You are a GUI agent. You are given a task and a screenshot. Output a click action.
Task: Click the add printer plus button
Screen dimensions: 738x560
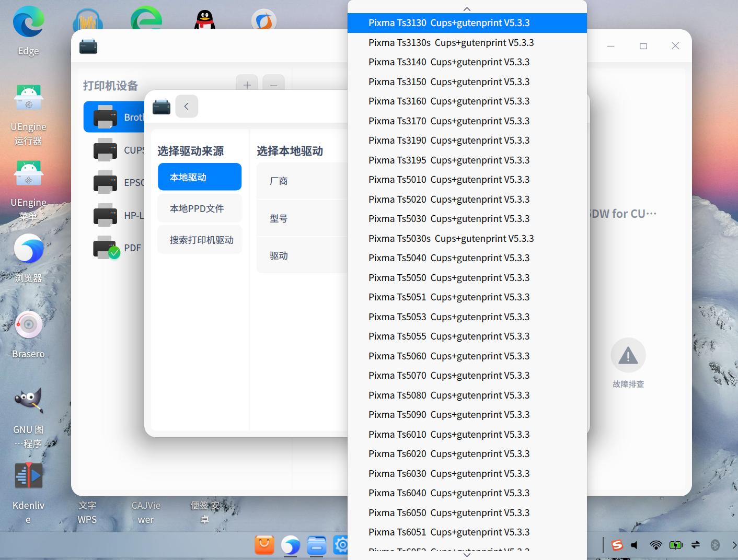(x=246, y=85)
